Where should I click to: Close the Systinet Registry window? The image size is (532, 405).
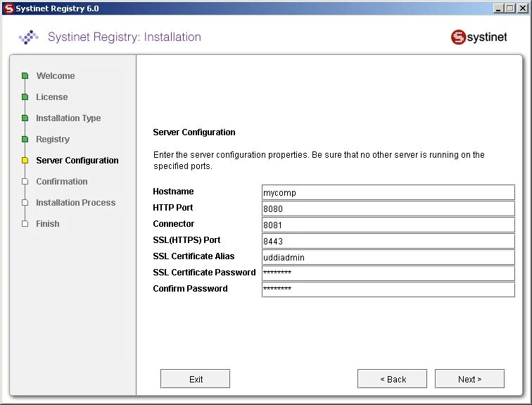pyautogui.click(x=523, y=8)
